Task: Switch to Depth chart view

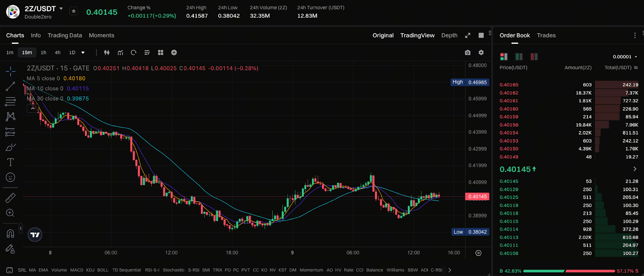Action: point(449,35)
